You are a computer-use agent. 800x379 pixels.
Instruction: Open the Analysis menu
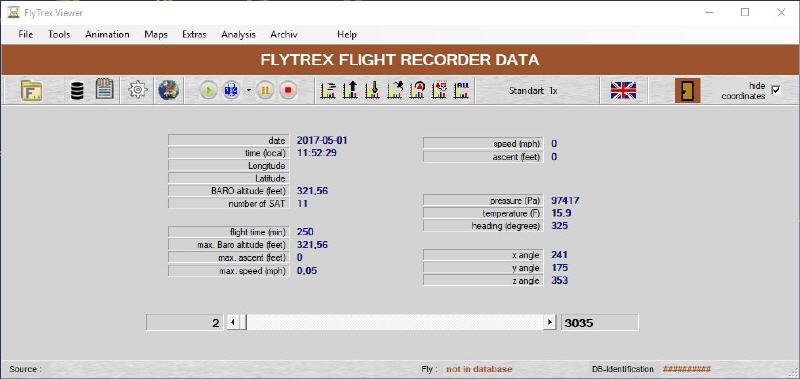pyautogui.click(x=238, y=35)
